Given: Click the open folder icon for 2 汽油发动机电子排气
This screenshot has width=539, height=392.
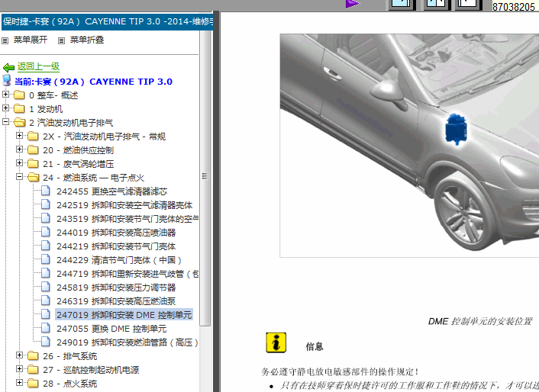Looking at the screenshot, I should (20, 123).
